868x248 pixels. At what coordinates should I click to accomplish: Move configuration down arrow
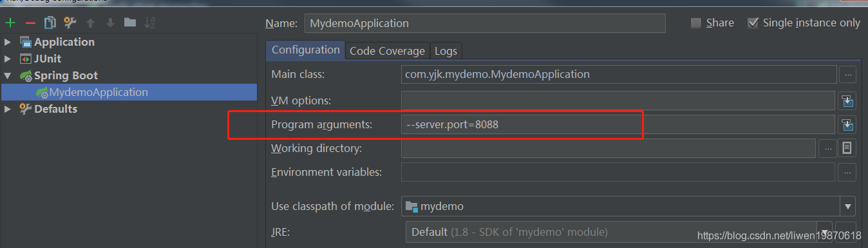110,23
